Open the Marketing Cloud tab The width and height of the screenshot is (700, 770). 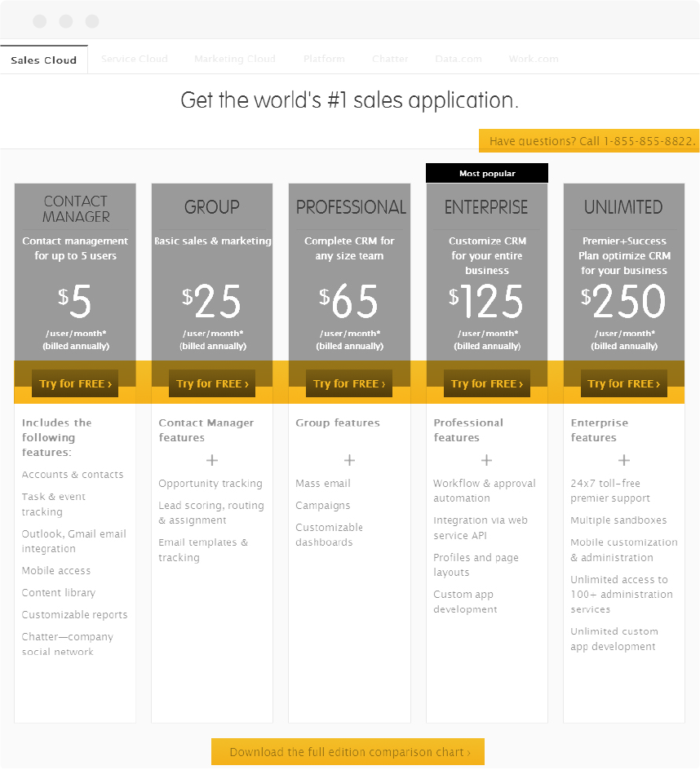(x=235, y=58)
